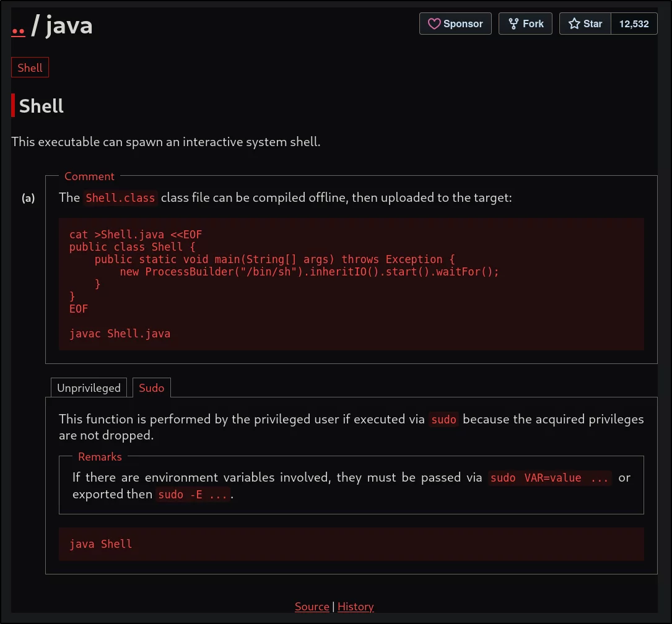Viewport: 672px width, 624px height.
Task: Select the Shell function tag
Action: 30,67
